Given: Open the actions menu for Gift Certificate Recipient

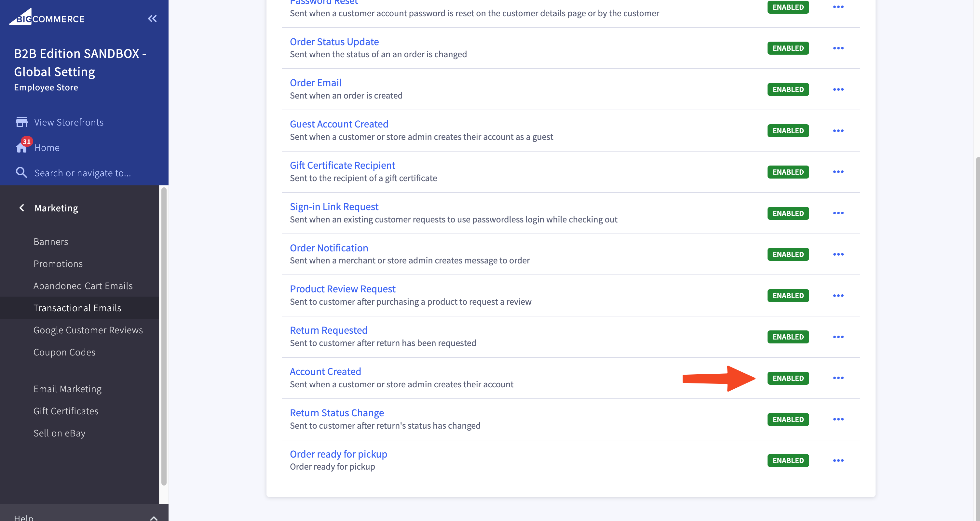Looking at the screenshot, I should pos(838,172).
